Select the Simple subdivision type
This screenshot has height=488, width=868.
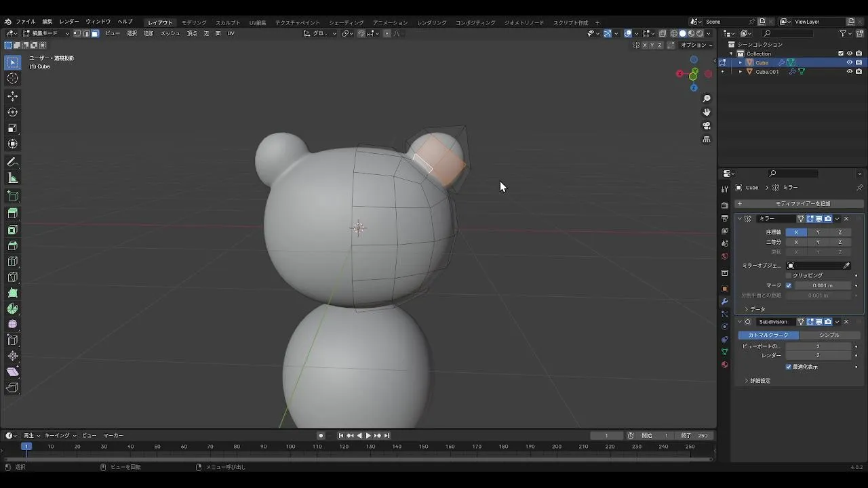[829, 335]
